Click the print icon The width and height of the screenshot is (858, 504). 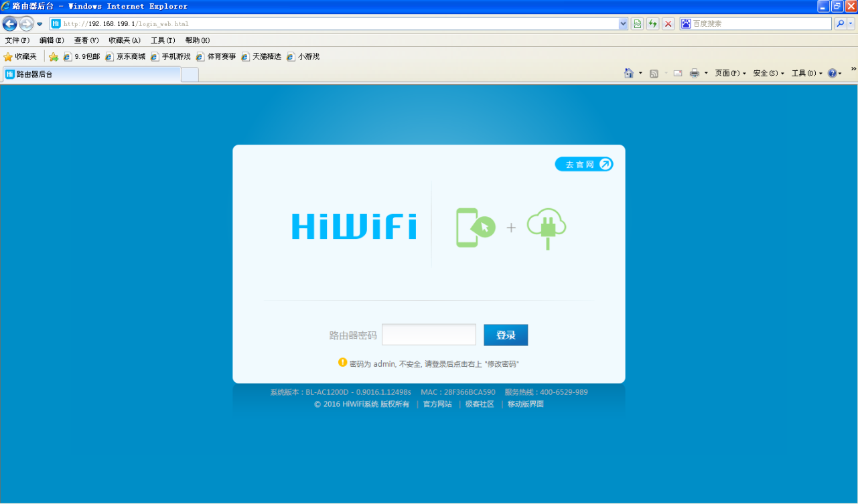pos(694,72)
